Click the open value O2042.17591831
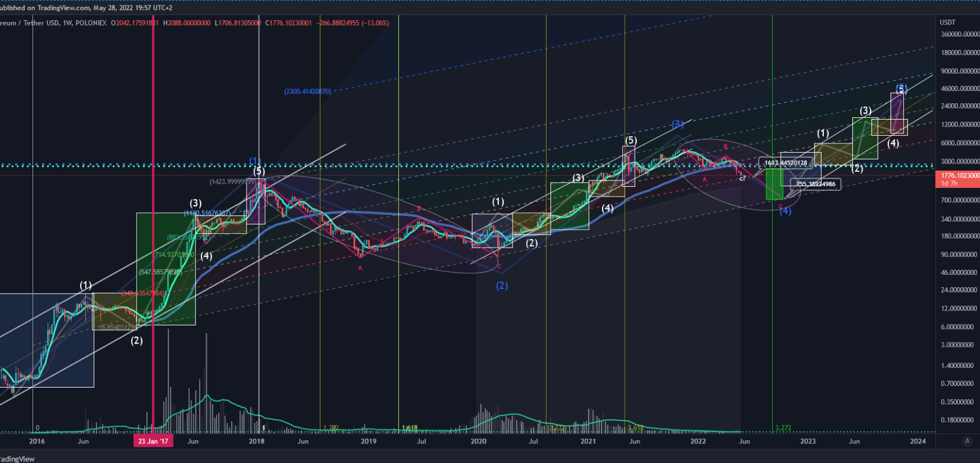980x463 pixels. click(x=135, y=23)
